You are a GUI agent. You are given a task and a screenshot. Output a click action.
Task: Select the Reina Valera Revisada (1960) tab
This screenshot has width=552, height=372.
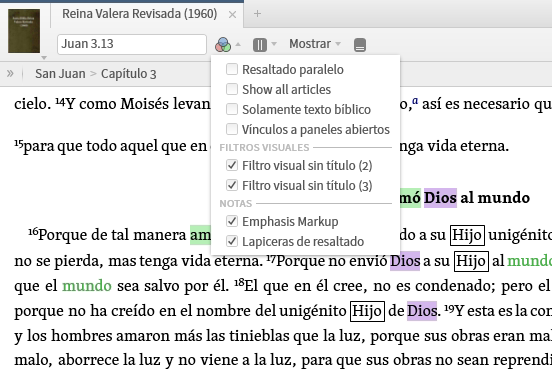(x=139, y=14)
